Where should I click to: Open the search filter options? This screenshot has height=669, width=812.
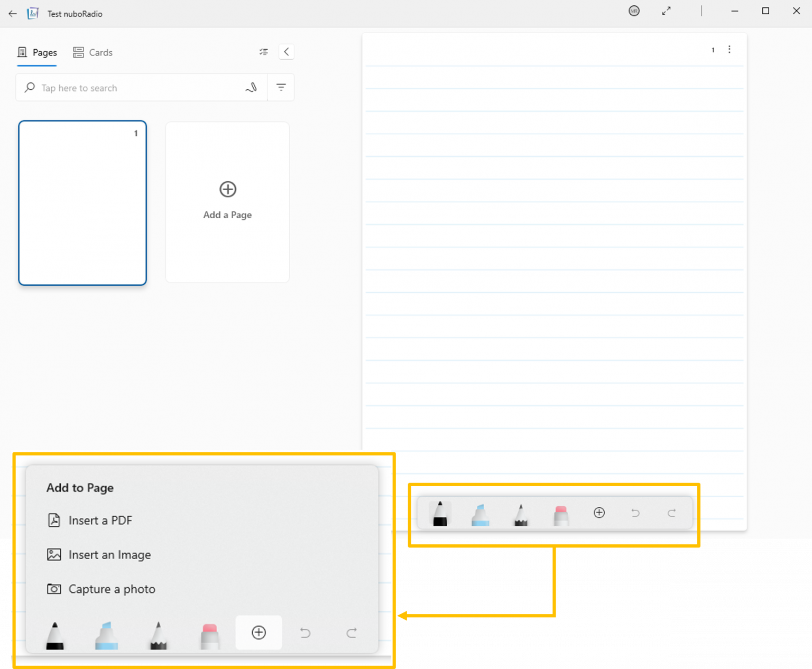(x=281, y=87)
